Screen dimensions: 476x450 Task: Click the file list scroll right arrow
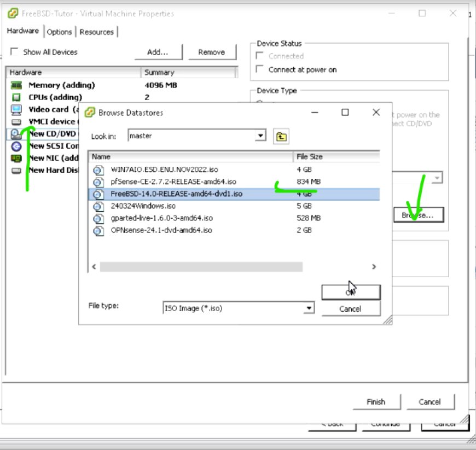click(x=374, y=267)
